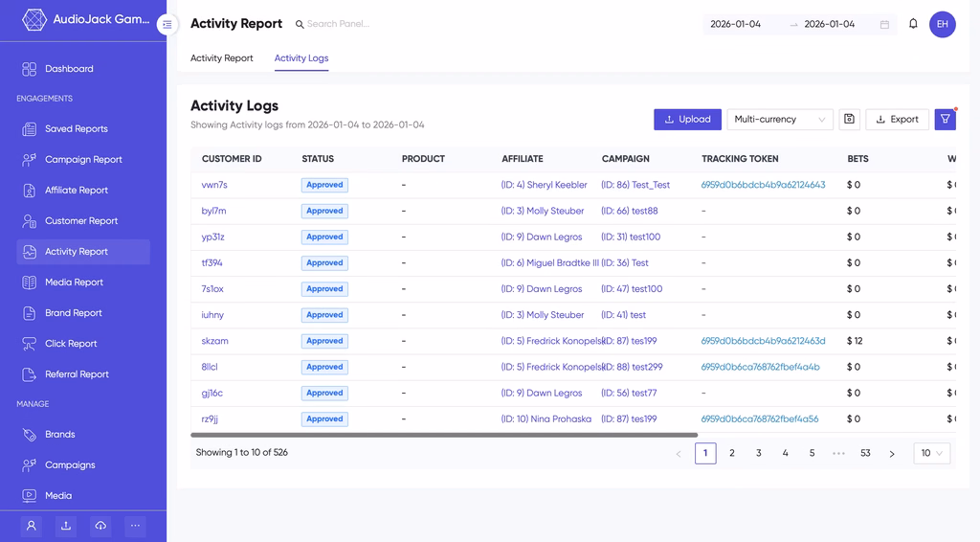The height and width of the screenshot is (542, 980).
Task: Collapse sidebar with the menu toggle icon
Action: tap(167, 24)
